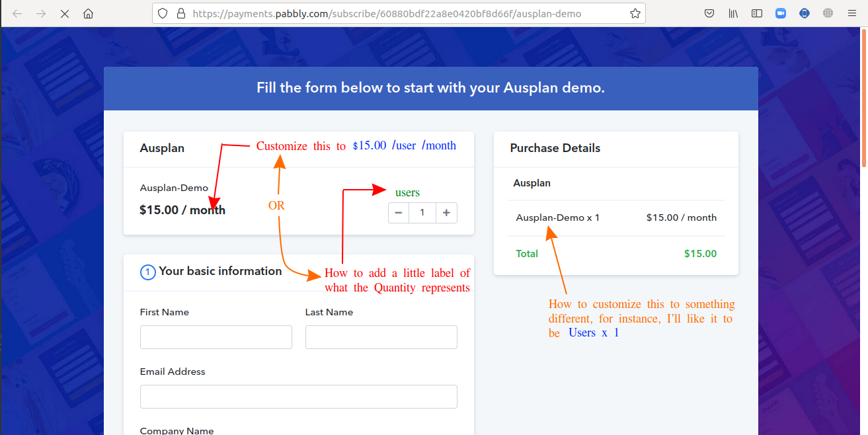The image size is (868, 435).
Task: Bookmark this page with star icon
Action: (635, 13)
